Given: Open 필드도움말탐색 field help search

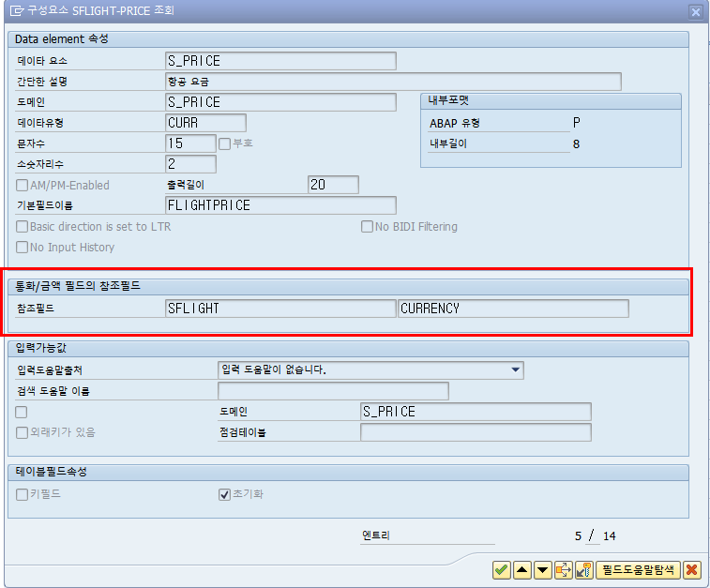Looking at the screenshot, I should (x=638, y=570).
